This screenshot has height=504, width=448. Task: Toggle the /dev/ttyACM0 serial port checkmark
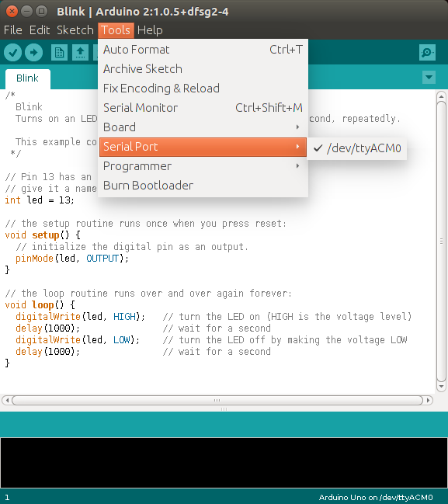[357, 148]
